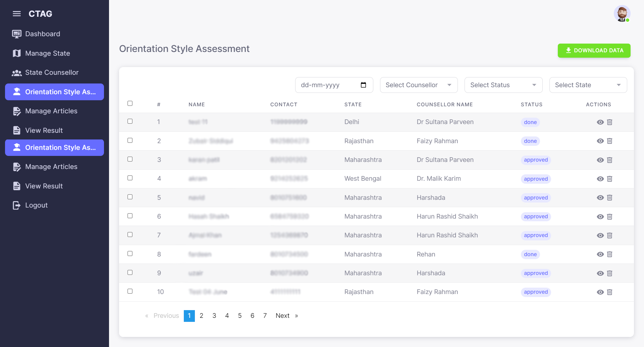
Task: Click the Delhi state cell
Action: 352,122
